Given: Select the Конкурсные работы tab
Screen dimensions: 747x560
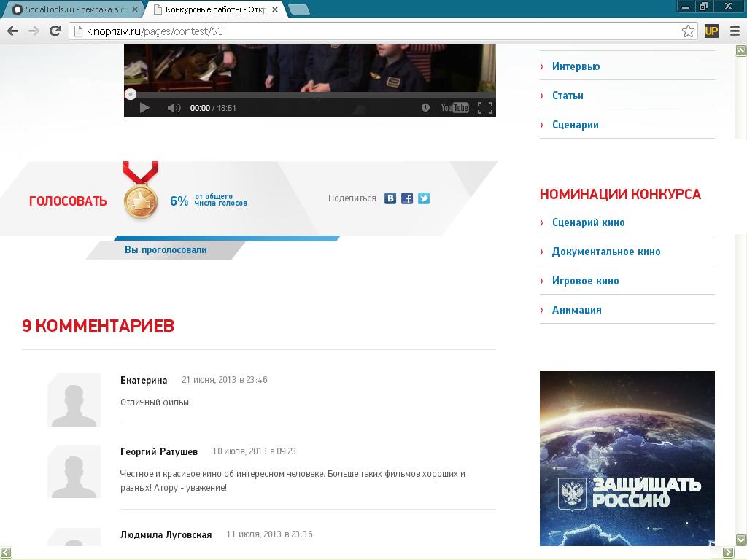Looking at the screenshot, I should tap(215, 9).
